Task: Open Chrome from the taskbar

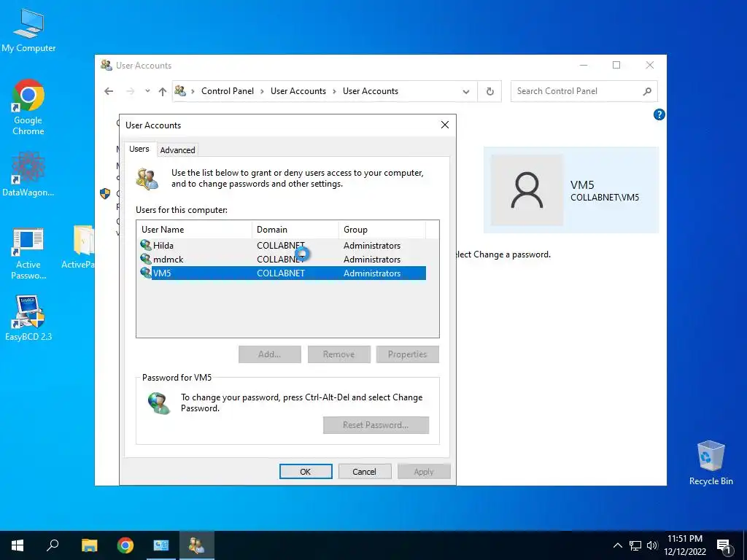Action: tap(125, 545)
